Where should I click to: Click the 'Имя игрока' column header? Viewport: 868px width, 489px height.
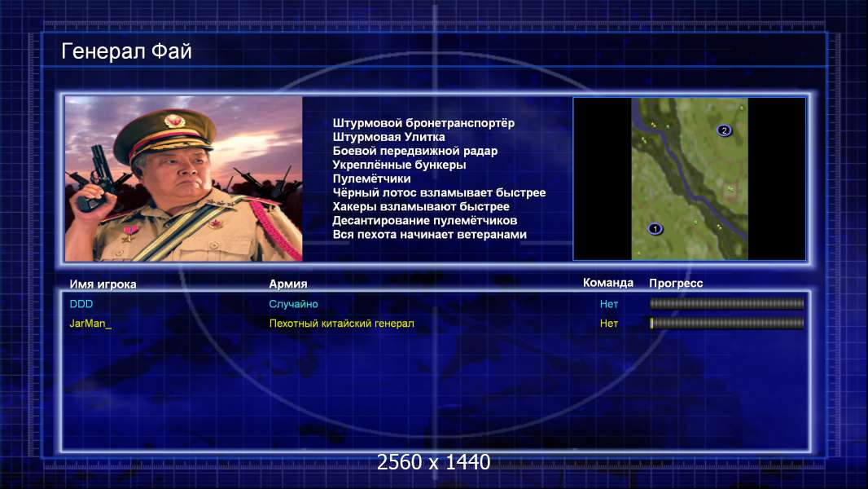(103, 284)
